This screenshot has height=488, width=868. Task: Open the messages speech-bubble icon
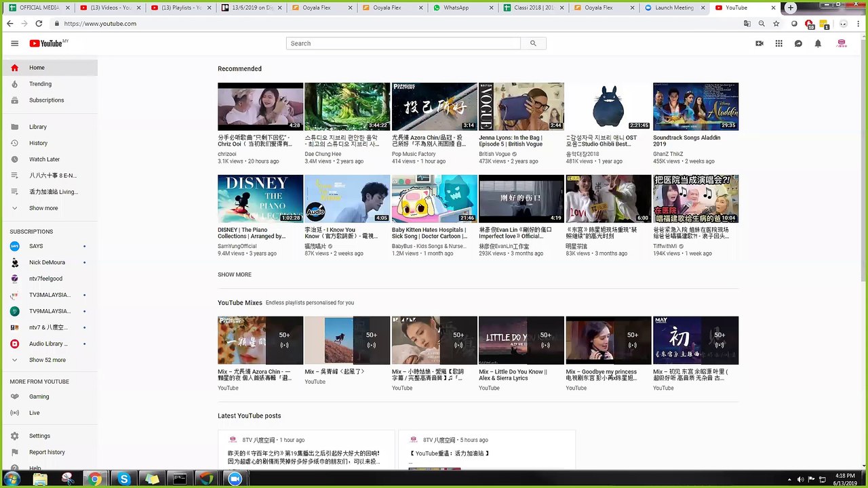(x=798, y=43)
